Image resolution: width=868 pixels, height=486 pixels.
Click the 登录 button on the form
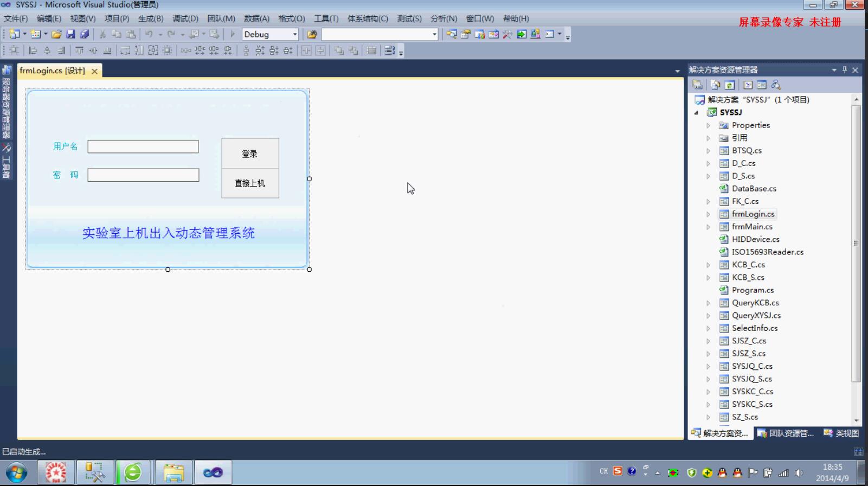(250, 154)
